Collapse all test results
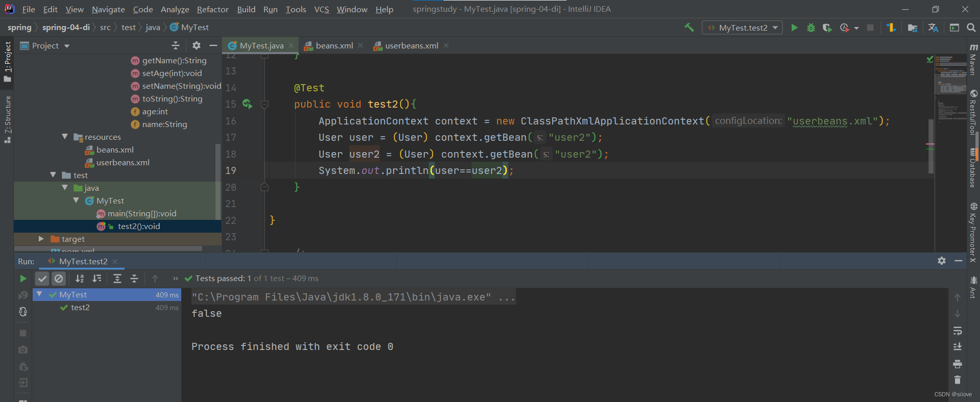This screenshot has height=402, width=980. 134,279
